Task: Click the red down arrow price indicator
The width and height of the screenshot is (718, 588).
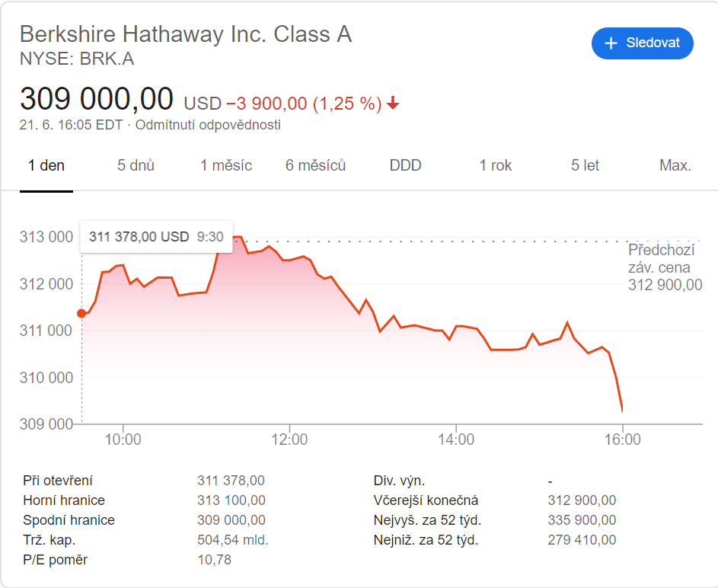Action: click(x=393, y=104)
